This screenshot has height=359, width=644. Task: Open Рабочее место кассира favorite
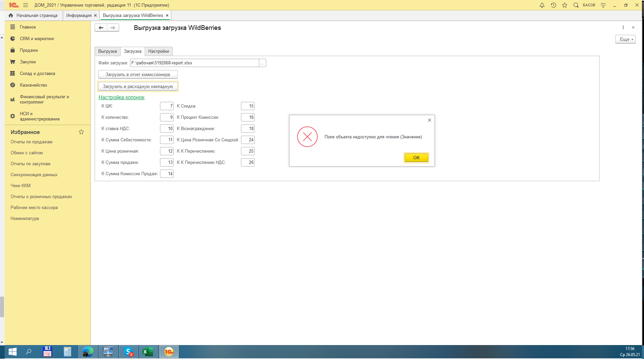34,208
